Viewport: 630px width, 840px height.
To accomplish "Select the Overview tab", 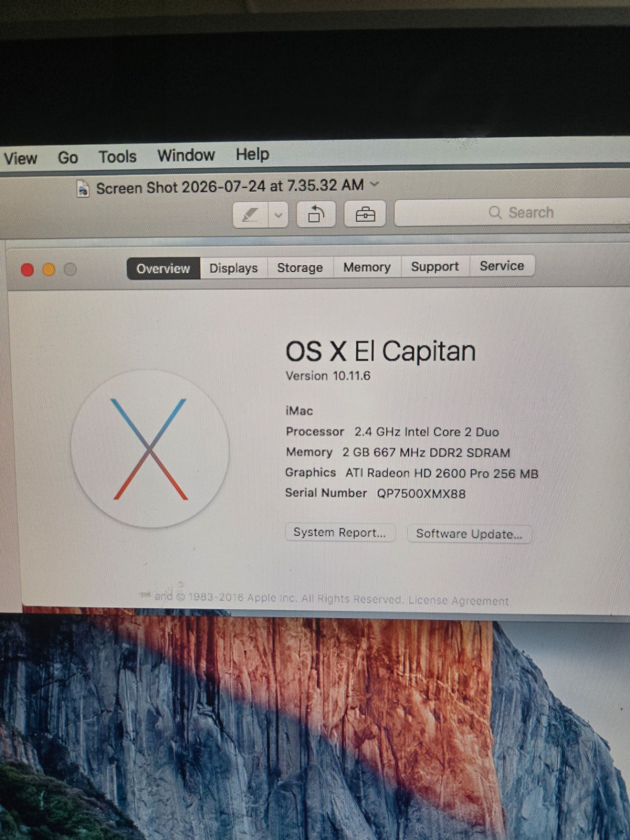I will [163, 268].
